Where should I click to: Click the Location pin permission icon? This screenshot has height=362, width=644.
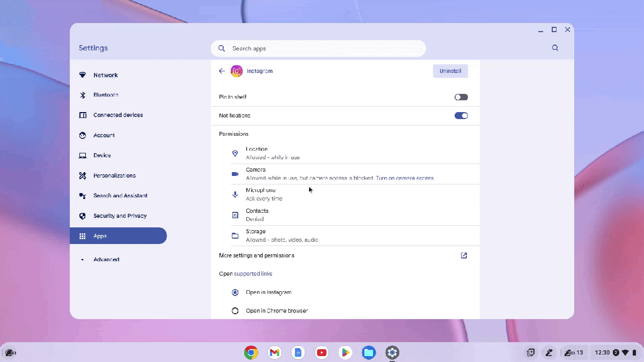point(235,153)
